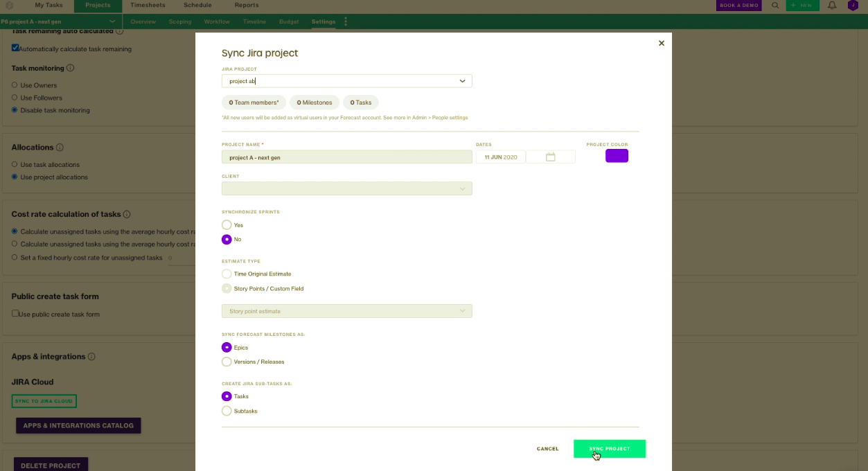Viewport: 868px width, 471px height.
Task: Switch to Workflow tab
Action: pos(217,21)
